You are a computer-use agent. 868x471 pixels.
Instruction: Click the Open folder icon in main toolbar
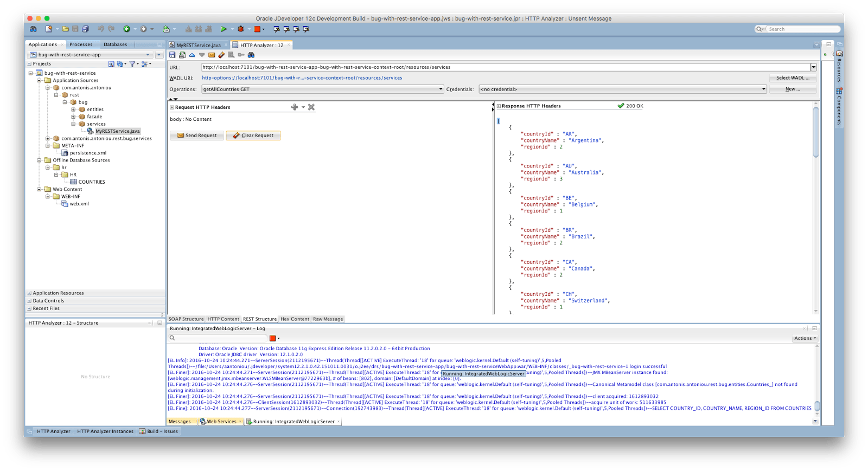[66, 29]
